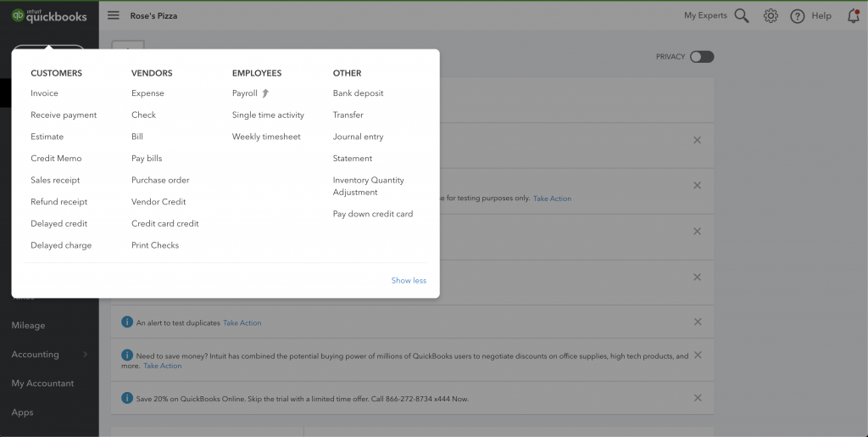Create a Sales receipt
Screen dimensions: 868x437
[55, 180]
